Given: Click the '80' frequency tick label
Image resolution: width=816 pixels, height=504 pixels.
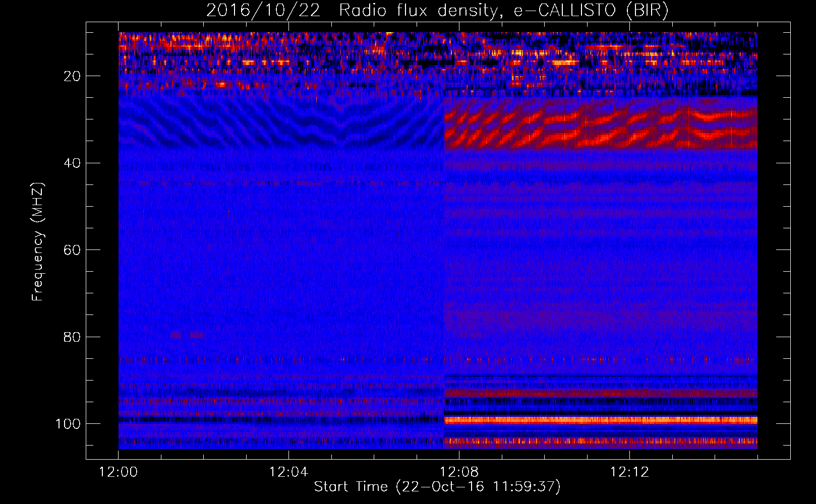Looking at the screenshot, I should point(72,337).
